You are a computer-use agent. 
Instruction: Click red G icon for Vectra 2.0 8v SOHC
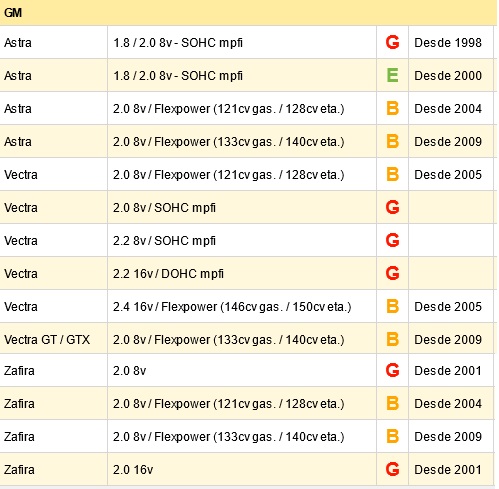coord(392,207)
